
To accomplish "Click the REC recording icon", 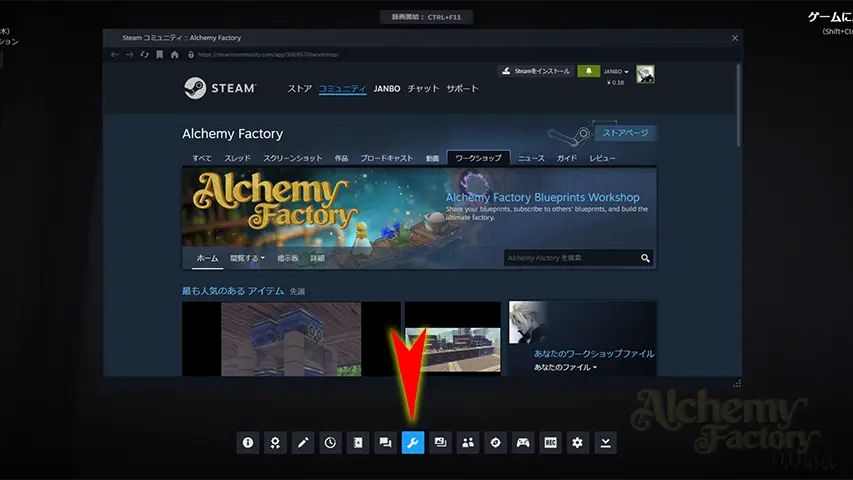I will tap(550, 442).
